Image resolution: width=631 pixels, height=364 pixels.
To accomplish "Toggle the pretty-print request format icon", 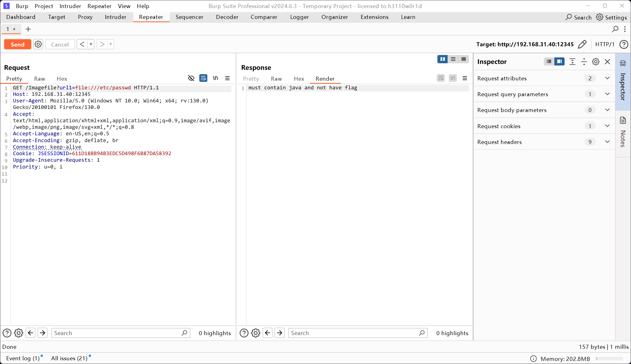I will tap(203, 79).
